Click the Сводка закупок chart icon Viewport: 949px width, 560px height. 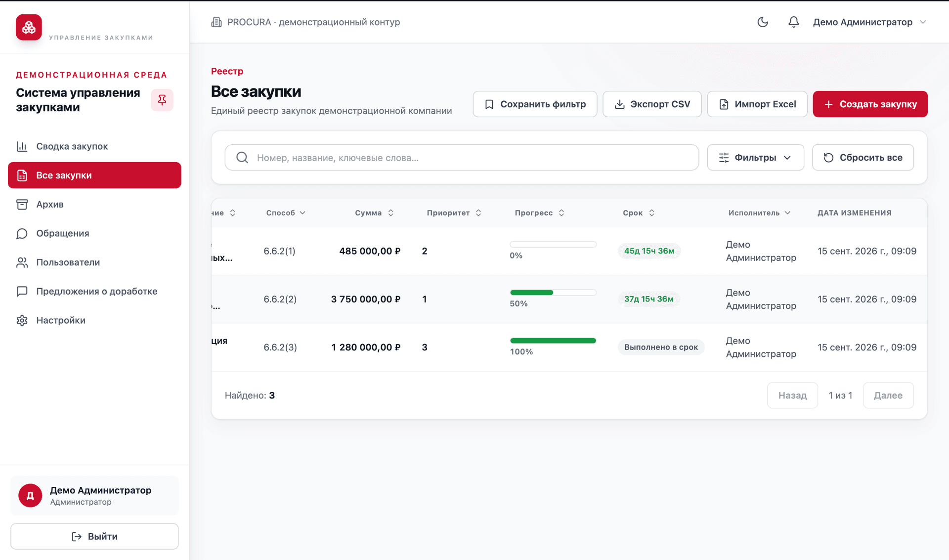(x=22, y=146)
